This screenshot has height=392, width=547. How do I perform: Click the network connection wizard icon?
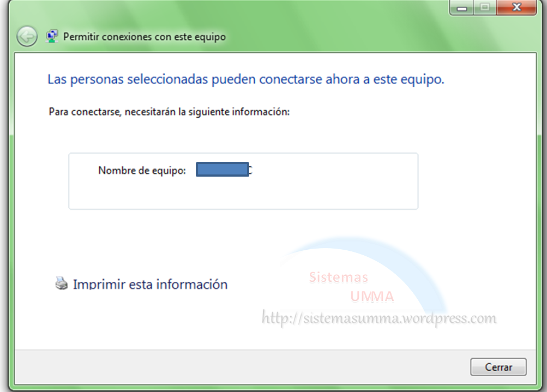coord(52,37)
